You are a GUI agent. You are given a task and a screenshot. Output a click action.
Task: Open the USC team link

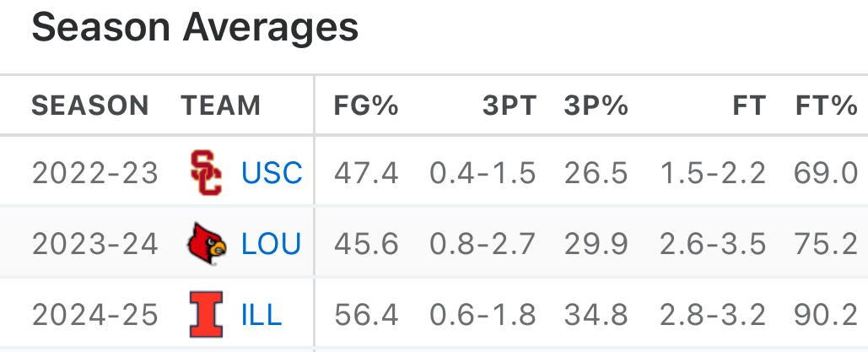click(272, 173)
